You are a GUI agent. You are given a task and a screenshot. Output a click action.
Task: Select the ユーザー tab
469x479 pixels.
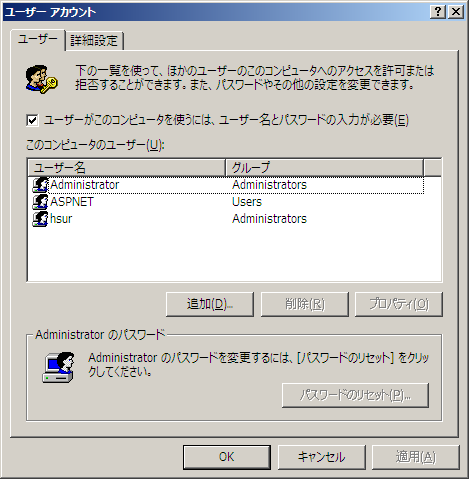coord(37,39)
